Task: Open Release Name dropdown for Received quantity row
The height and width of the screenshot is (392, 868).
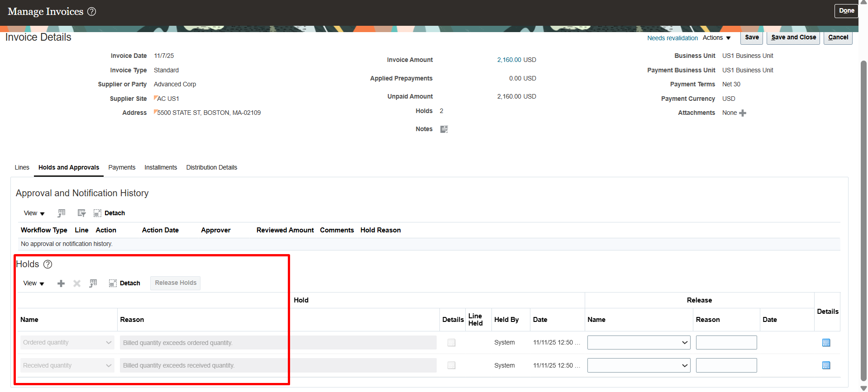Action: [x=639, y=365]
